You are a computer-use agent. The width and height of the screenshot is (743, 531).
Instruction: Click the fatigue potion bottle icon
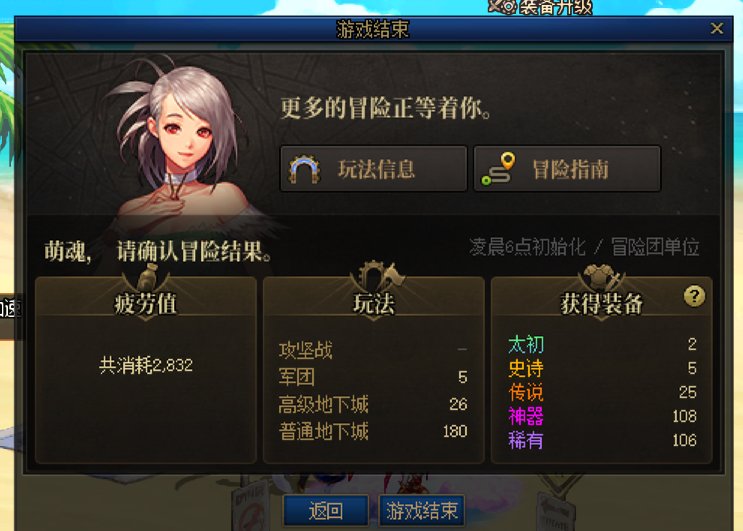146,276
